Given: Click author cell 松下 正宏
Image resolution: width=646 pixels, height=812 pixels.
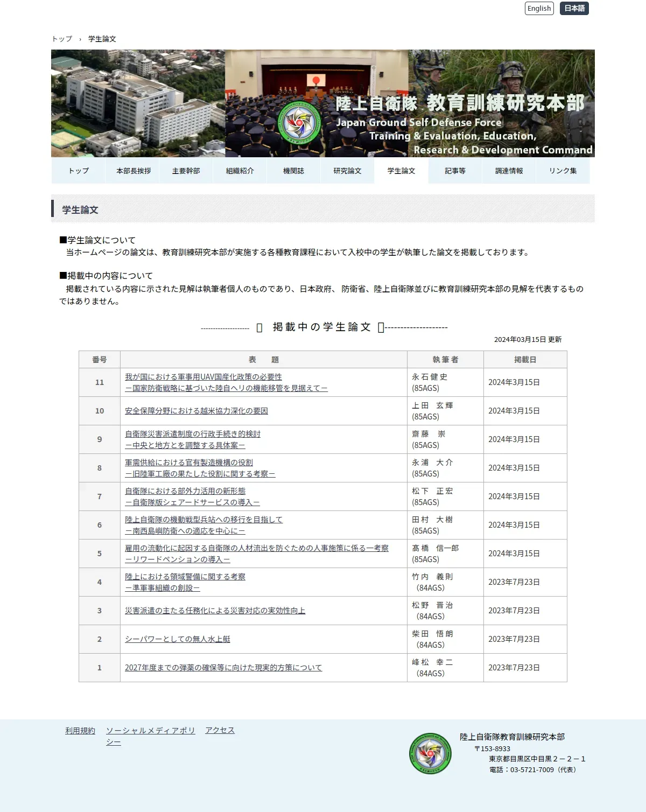Looking at the screenshot, I should 445,496.
